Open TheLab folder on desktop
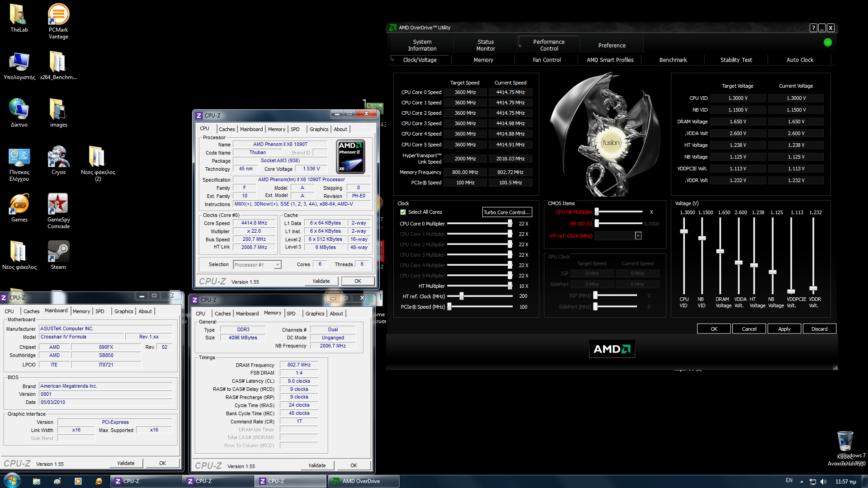The height and width of the screenshot is (488, 868). pos(19,18)
